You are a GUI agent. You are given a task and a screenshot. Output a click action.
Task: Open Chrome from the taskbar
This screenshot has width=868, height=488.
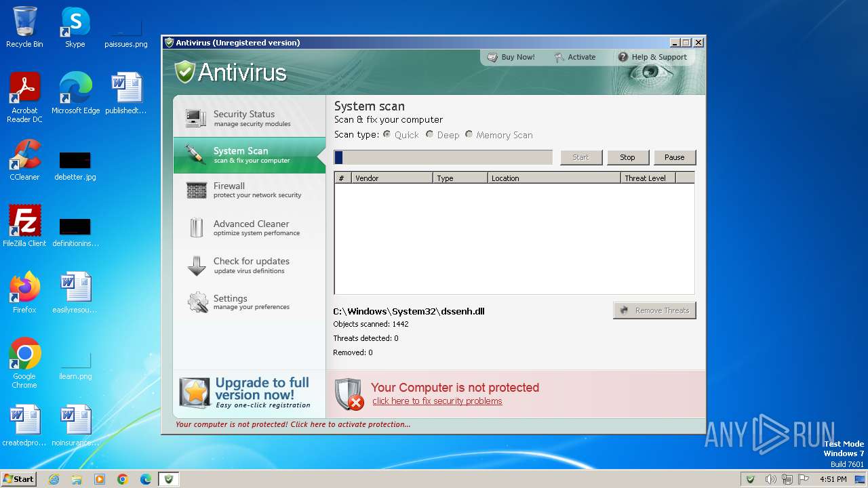(123, 479)
